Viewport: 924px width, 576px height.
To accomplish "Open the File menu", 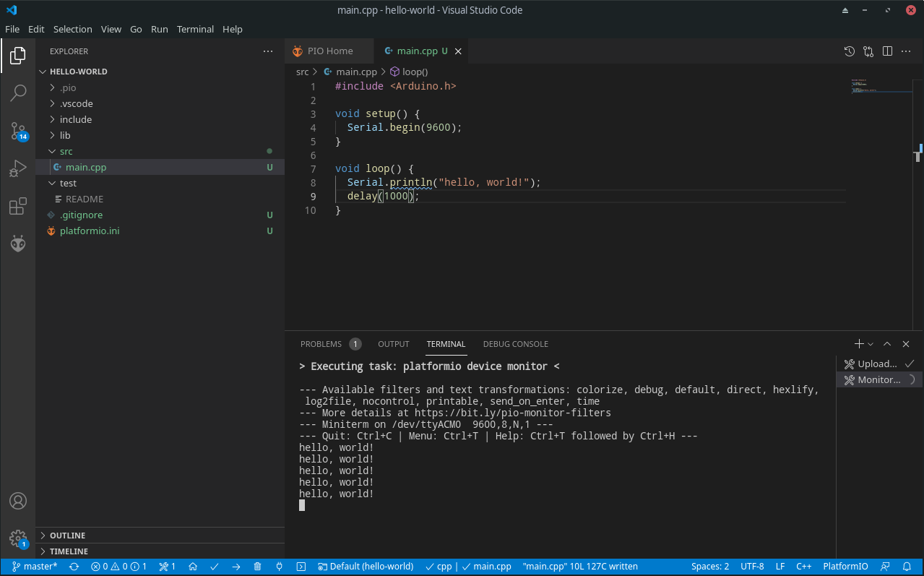I will [x=12, y=29].
